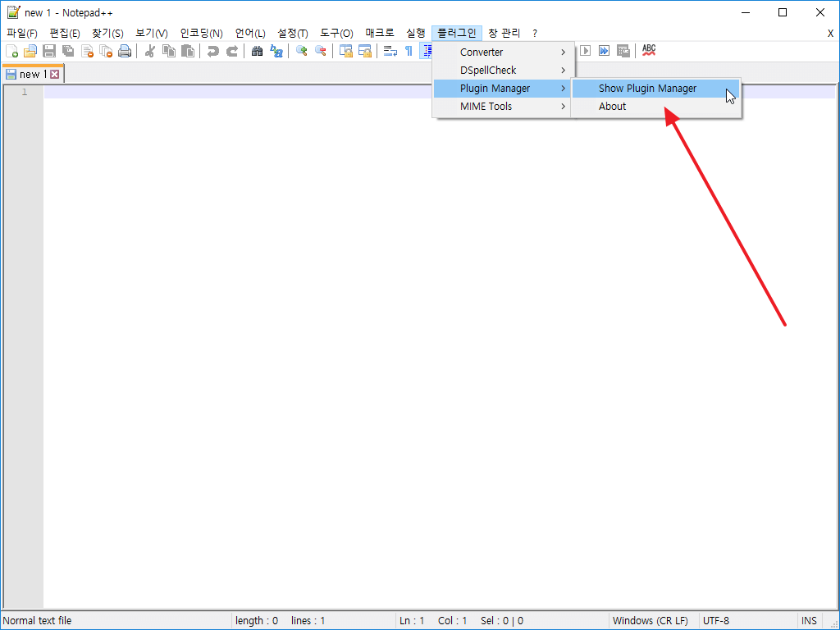Screen dimensions: 840x630
Task: Click the Redo arrow icon
Action: coord(232,51)
